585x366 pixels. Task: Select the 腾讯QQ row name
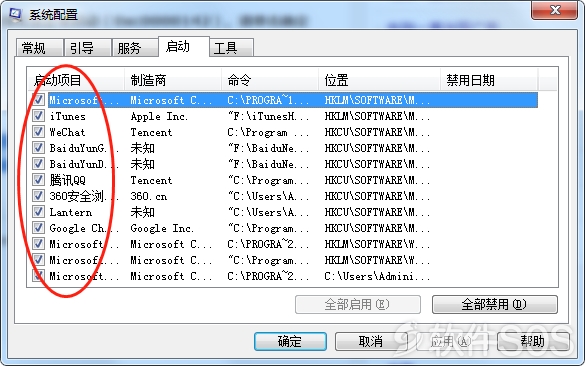[68, 180]
